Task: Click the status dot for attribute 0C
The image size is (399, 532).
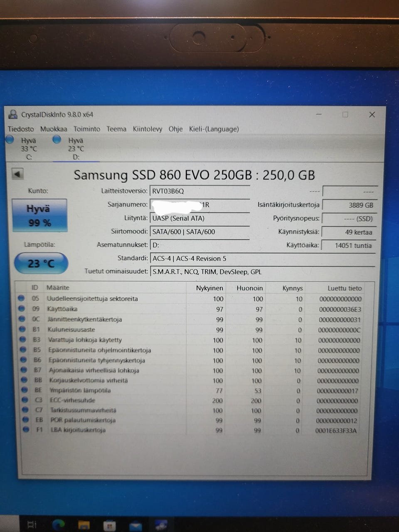Action: pyautogui.click(x=22, y=319)
